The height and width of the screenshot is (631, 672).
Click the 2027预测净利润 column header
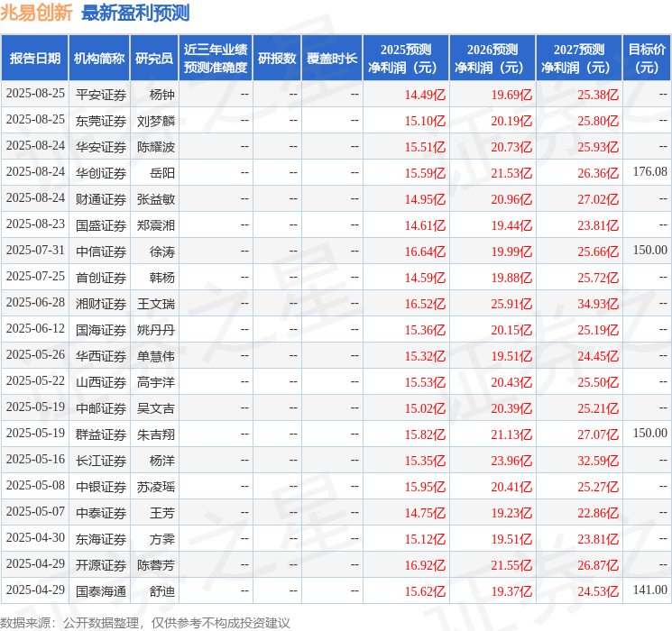point(579,59)
